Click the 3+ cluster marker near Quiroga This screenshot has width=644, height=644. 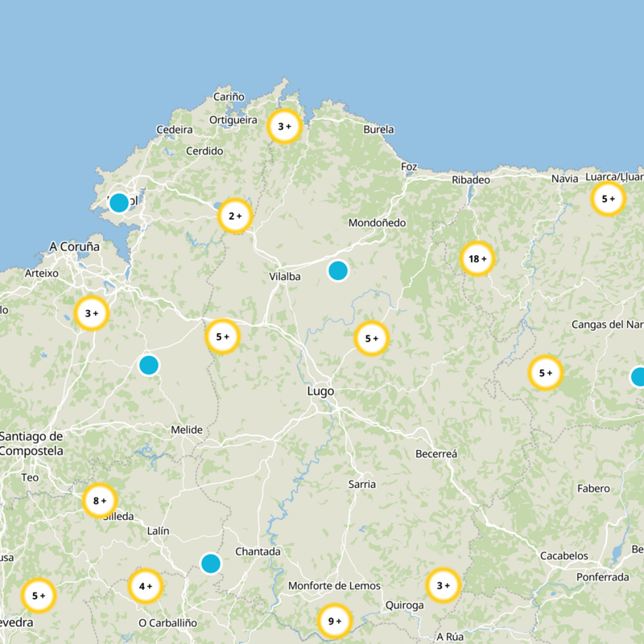(442, 585)
